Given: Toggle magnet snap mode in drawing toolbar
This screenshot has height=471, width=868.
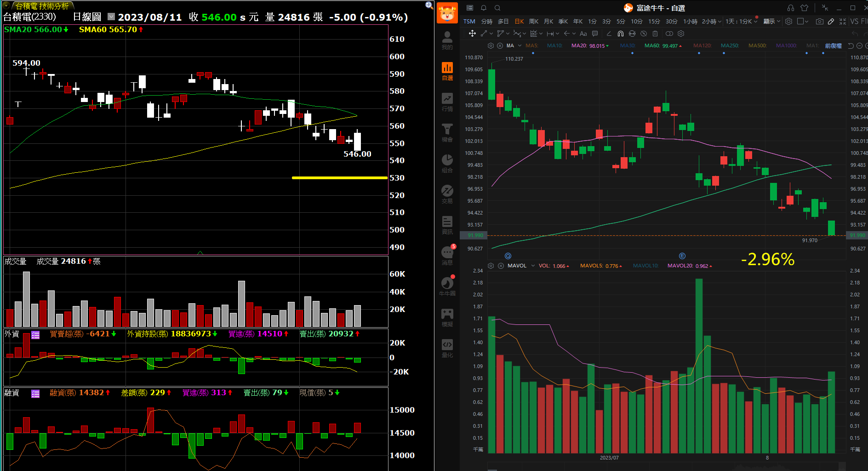Looking at the screenshot, I should click(621, 34).
